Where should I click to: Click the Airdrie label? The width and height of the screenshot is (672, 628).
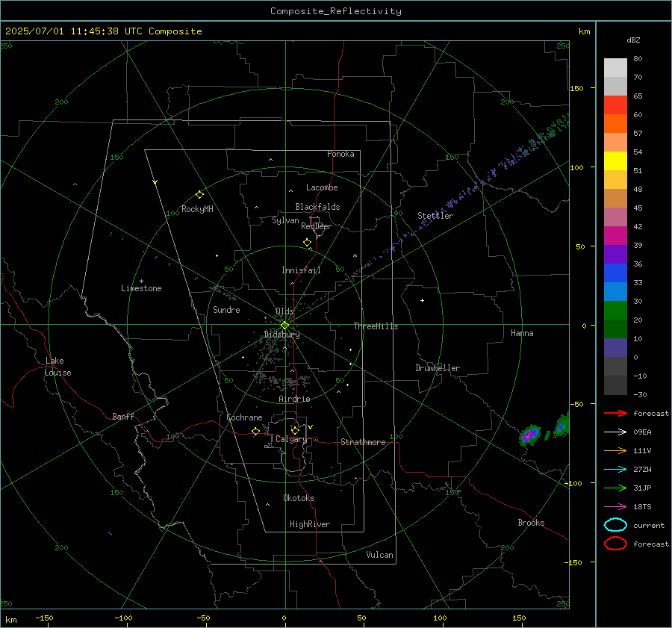pos(294,399)
